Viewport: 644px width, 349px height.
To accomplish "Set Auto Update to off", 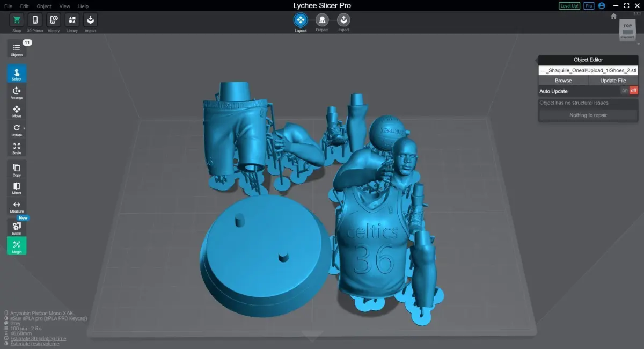I will [634, 91].
